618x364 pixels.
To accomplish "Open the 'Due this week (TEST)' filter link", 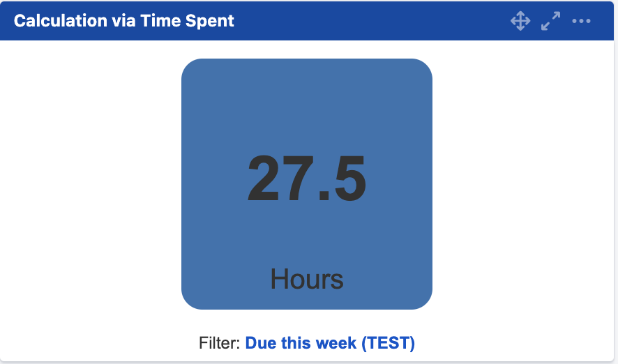I will [330, 343].
